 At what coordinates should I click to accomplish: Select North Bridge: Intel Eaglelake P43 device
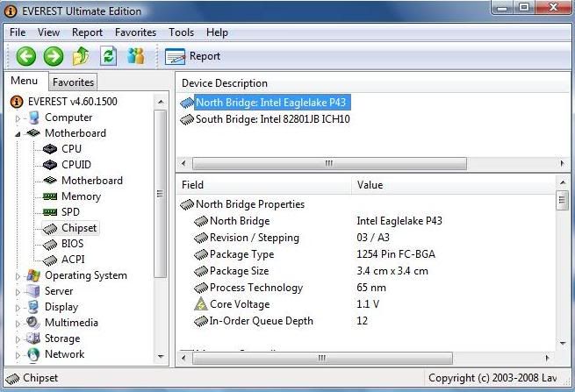point(270,103)
